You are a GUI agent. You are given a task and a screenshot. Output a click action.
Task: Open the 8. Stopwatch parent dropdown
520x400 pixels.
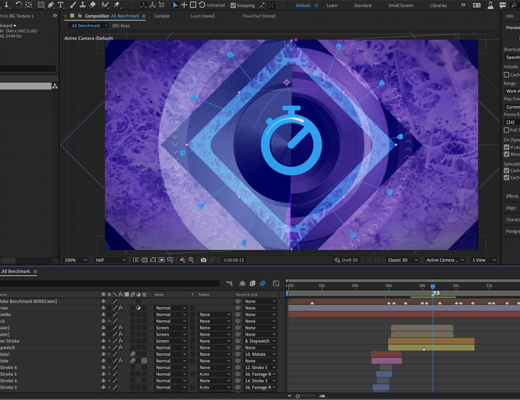(x=260, y=341)
